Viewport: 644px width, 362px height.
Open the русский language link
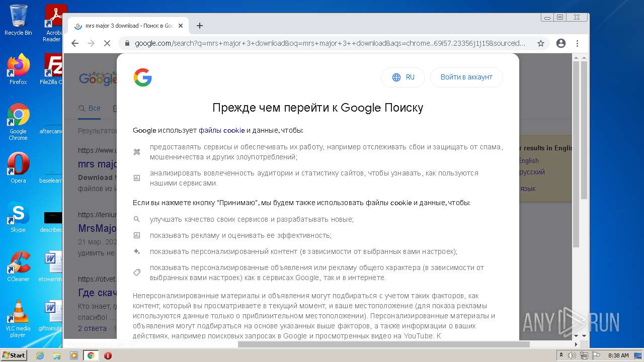(x=531, y=172)
